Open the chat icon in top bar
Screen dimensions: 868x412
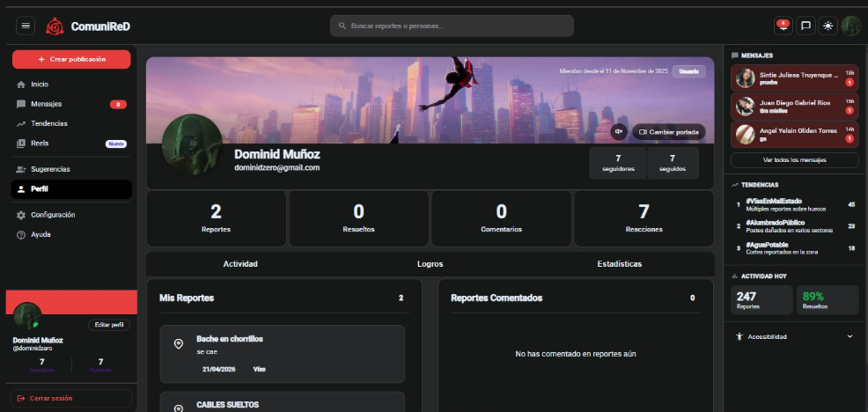(x=805, y=26)
